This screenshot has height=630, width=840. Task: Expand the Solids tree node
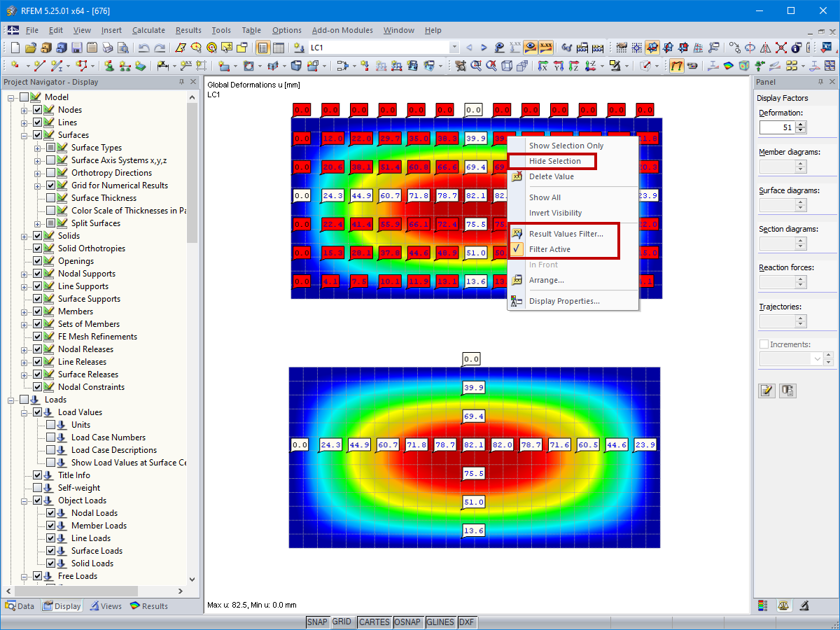tap(24, 236)
